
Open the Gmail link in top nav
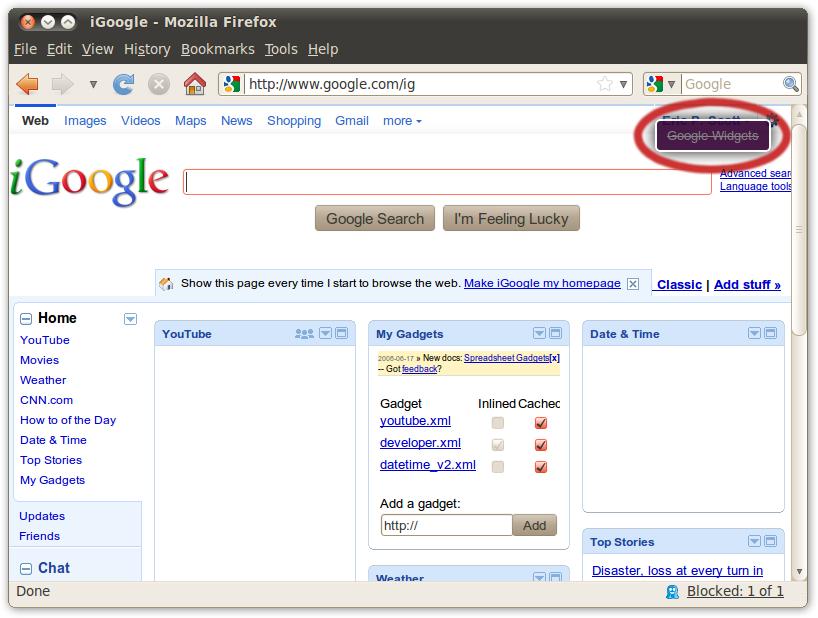coord(352,121)
